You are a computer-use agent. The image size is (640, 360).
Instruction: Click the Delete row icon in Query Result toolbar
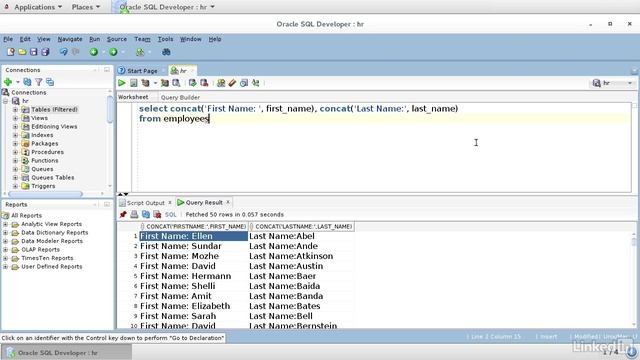(157, 214)
